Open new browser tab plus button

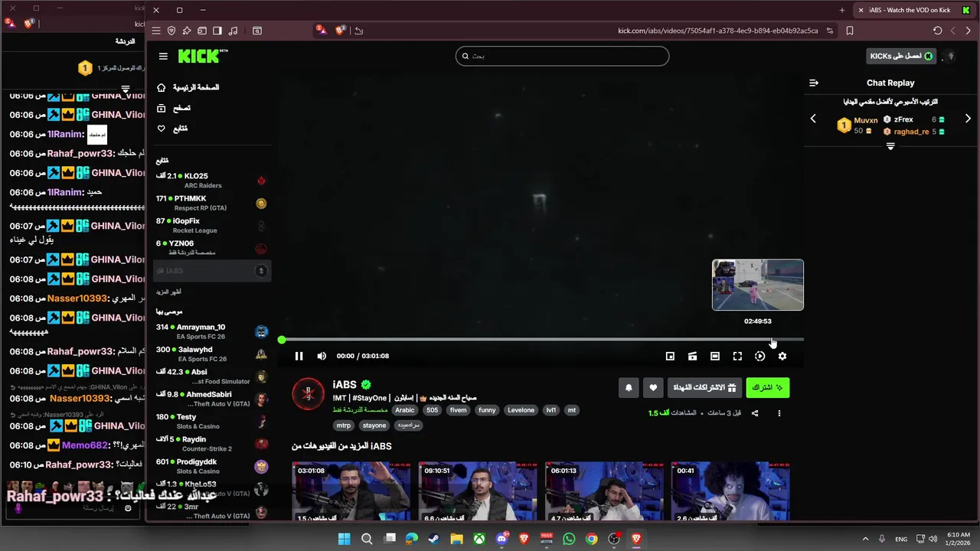tap(842, 10)
